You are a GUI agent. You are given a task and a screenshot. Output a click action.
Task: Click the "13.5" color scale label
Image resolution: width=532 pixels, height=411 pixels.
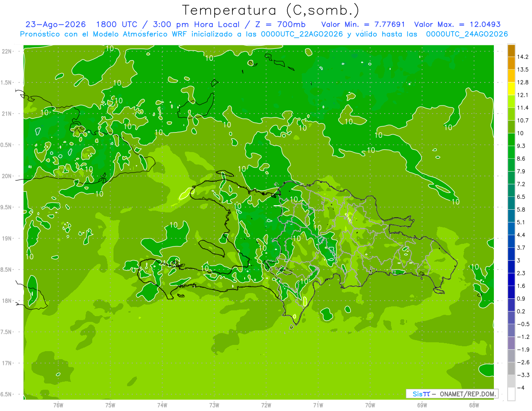point(523,70)
